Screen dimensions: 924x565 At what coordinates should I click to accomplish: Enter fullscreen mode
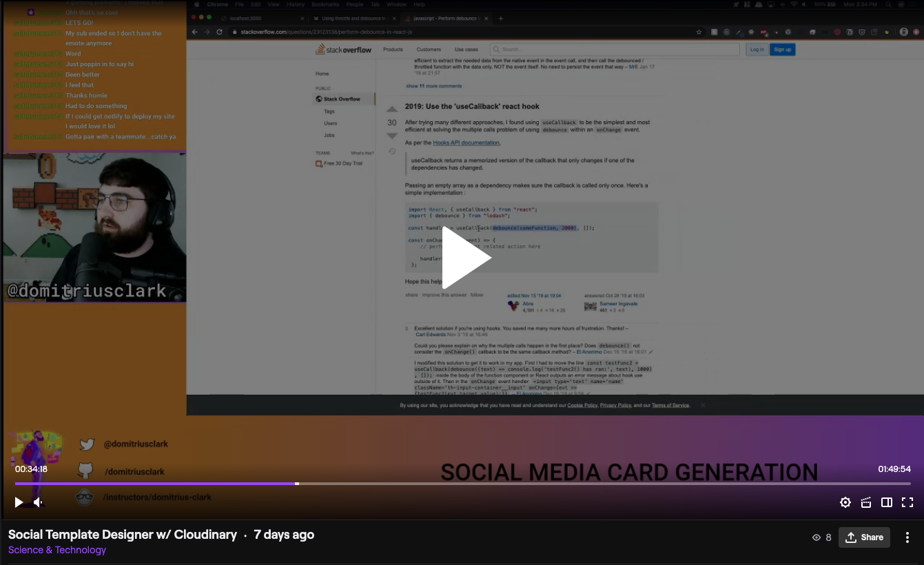907,502
